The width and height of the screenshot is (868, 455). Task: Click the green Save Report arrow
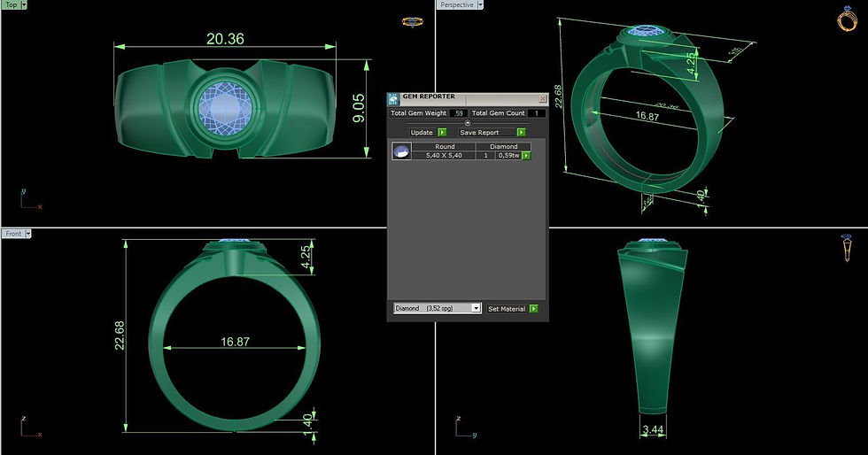(521, 132)
